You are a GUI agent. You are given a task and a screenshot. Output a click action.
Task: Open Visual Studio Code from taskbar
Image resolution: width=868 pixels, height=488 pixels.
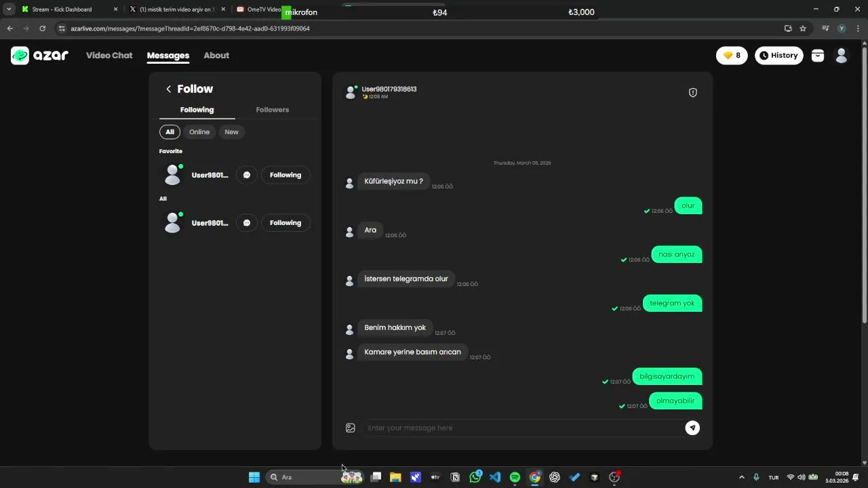[495, 477]
